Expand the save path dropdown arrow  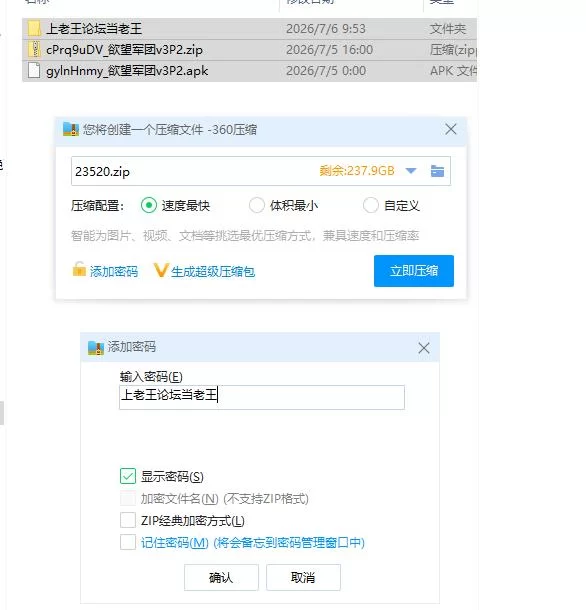[x=411, y=171]
